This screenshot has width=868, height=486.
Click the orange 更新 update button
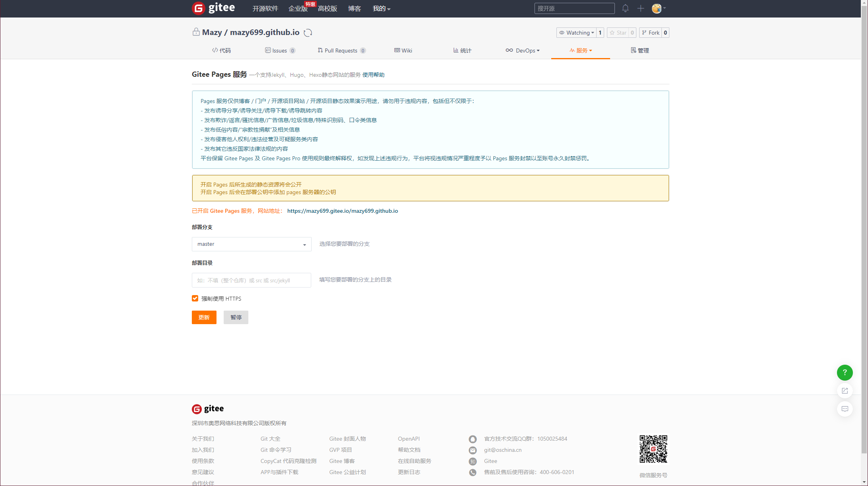tap(204, 317)
